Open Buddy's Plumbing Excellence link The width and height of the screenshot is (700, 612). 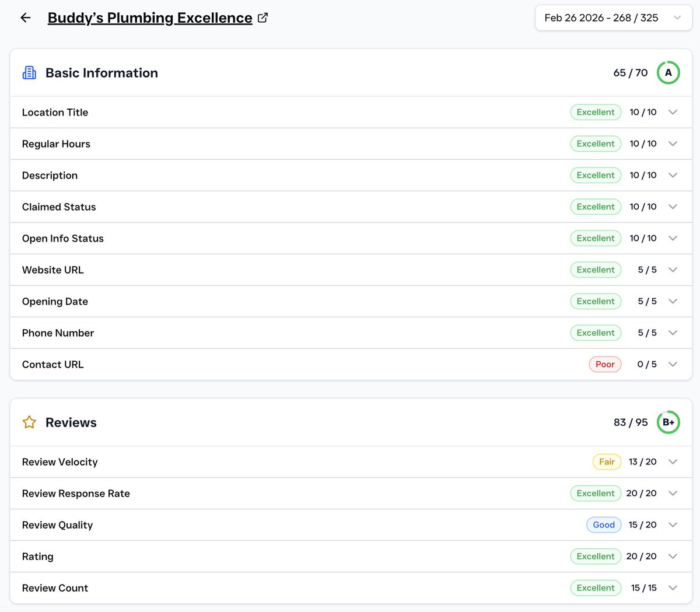[150, 18]
